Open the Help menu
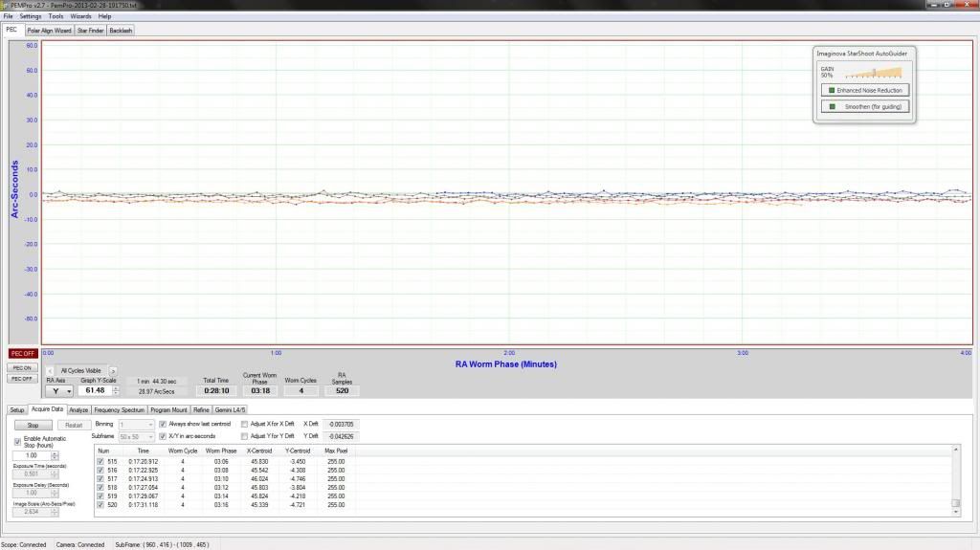This screenshot has height=550, width=980. (104, 16)
